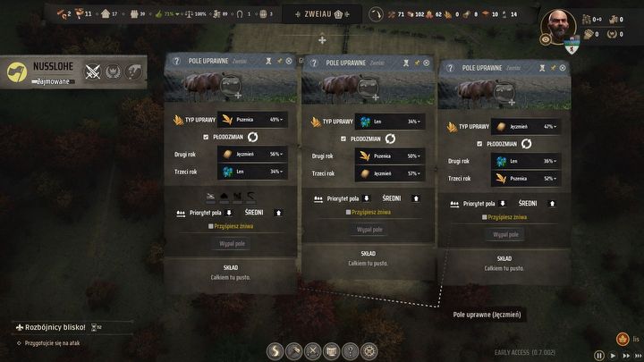Toggle Płodozmian checkbox in Jęczmień field panel
This screenshot has height=362, width=644.
(479, 144)
